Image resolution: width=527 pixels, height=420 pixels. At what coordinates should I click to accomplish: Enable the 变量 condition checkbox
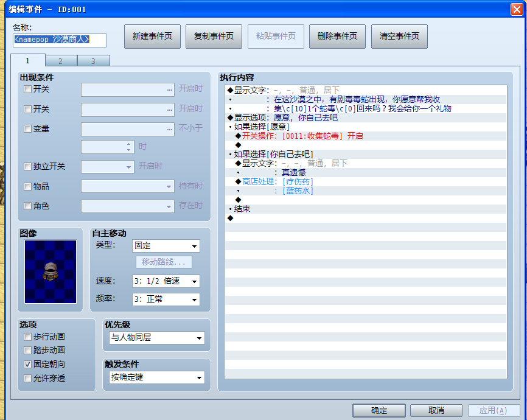tap(27, 129)
